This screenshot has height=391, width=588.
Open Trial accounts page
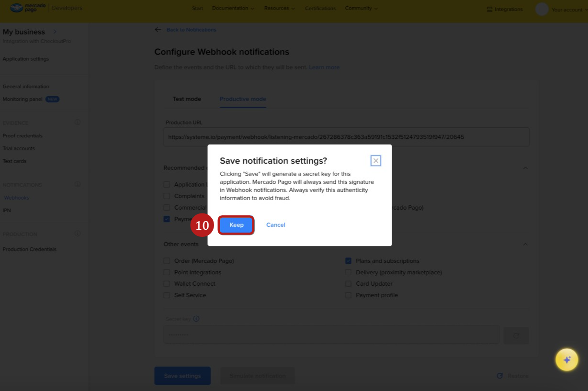coord(19,148)
